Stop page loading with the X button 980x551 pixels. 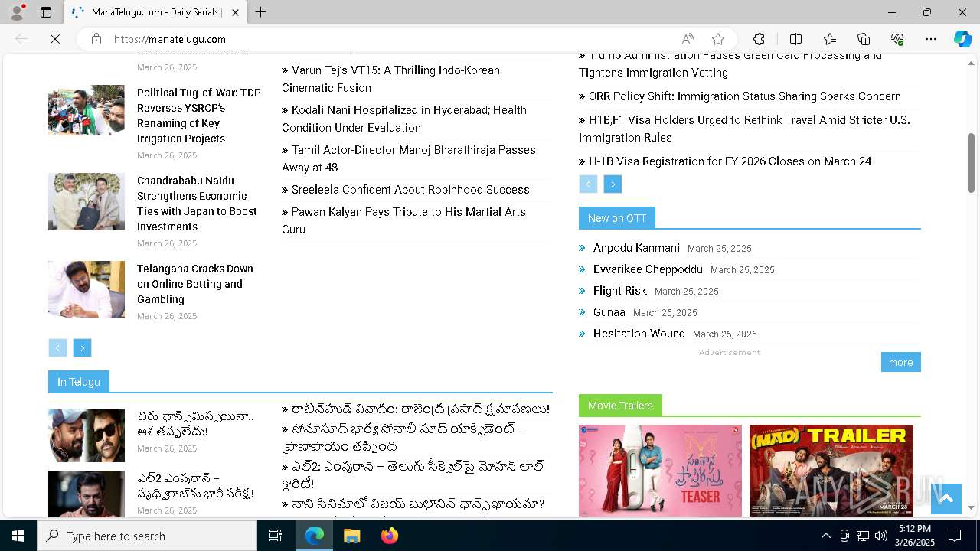(x=55, y=39)
